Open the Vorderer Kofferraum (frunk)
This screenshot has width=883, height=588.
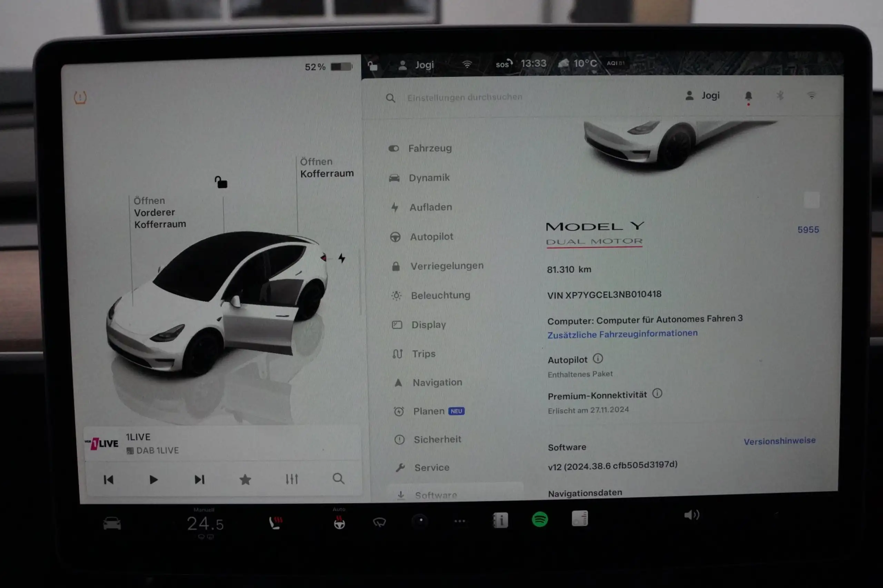click(160, 212)
